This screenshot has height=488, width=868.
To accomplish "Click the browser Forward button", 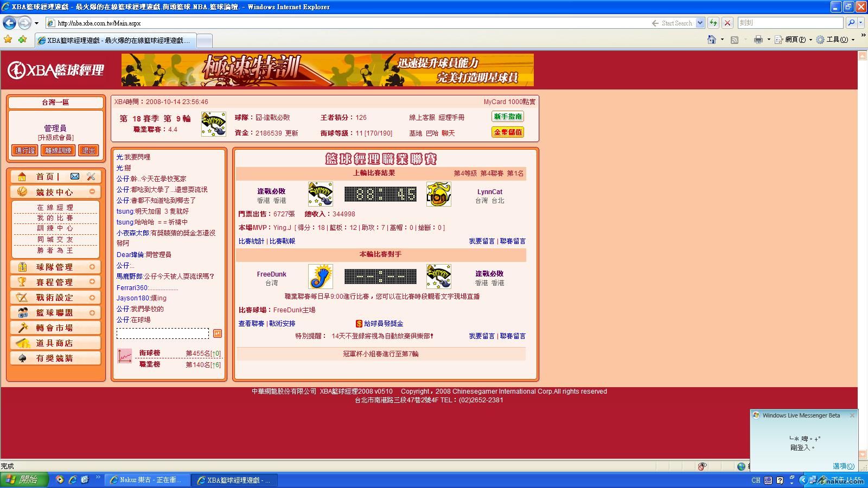I will 24,23.
